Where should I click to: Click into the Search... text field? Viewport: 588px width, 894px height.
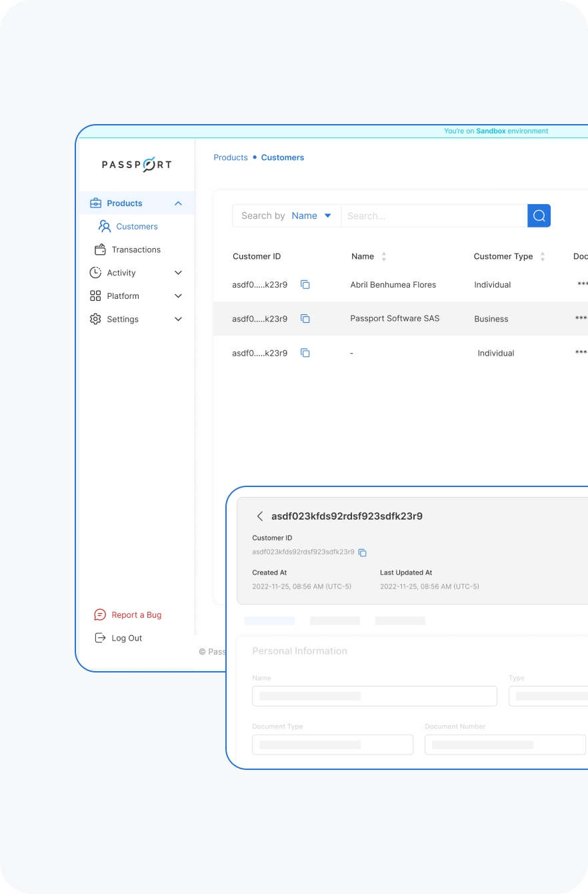coord(434,215)
